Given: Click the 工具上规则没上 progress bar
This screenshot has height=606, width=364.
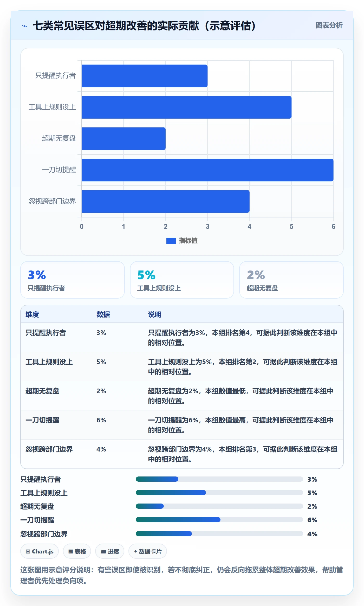Looking at the screenshot, I should click(x=219, y=493).
